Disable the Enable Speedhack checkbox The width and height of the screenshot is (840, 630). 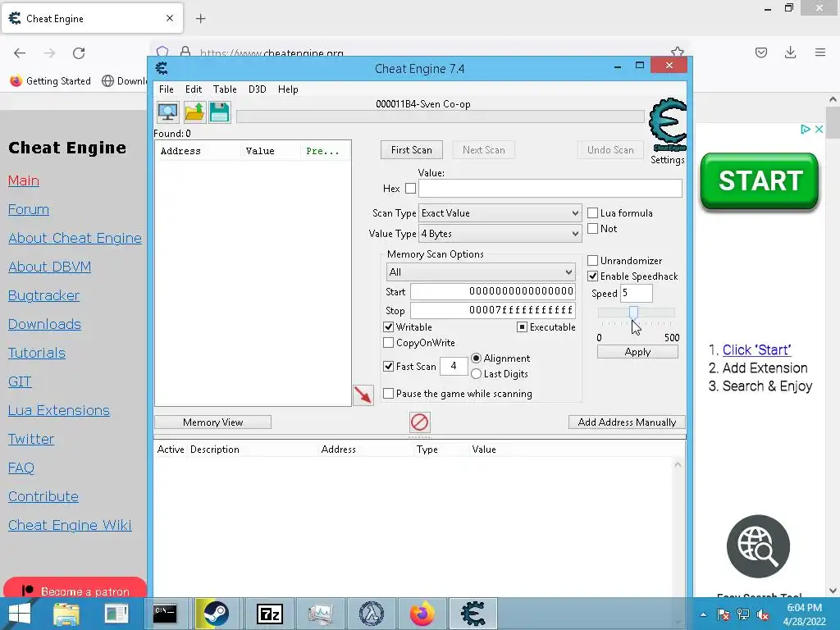(592, 276)
